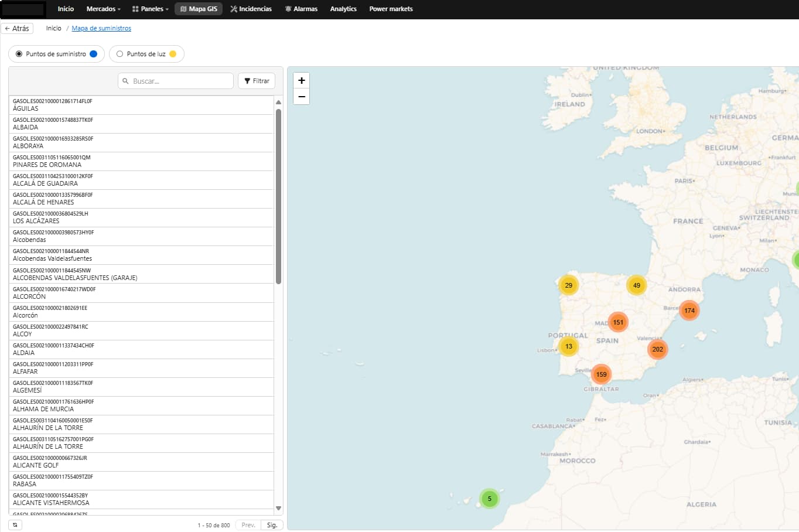
Task: Expand the Mercados dropdown menu
Action: [x=103, y=9]
